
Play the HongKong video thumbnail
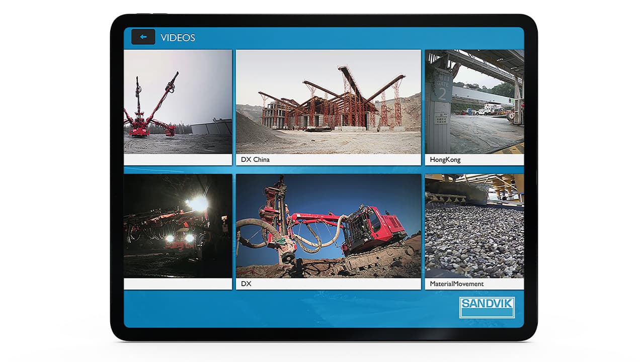pyautogui.click(x=474, y=101)
